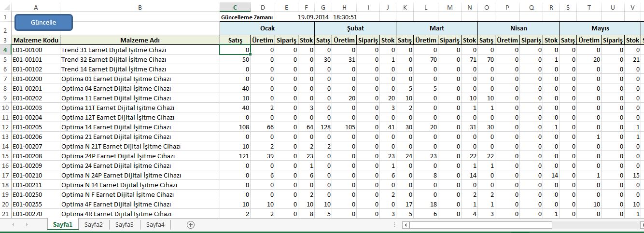644x233 pixels.
Task: Click the Üretim header under Mayıs
Action: pyautogui.click(x=589, y=40)
